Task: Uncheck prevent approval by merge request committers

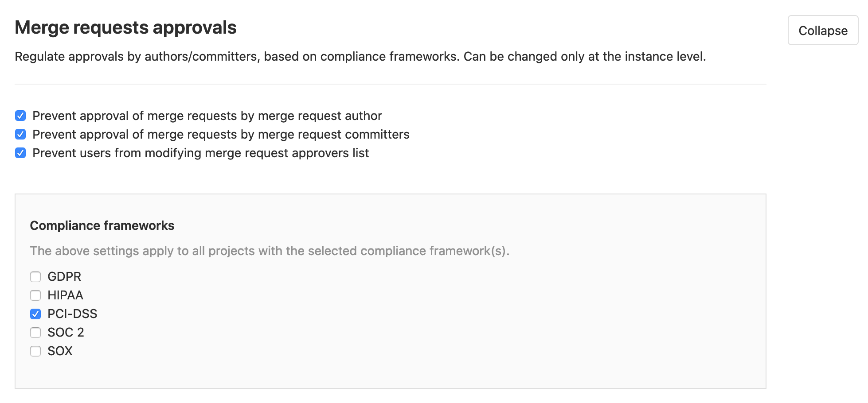Action: pos(20,135)
